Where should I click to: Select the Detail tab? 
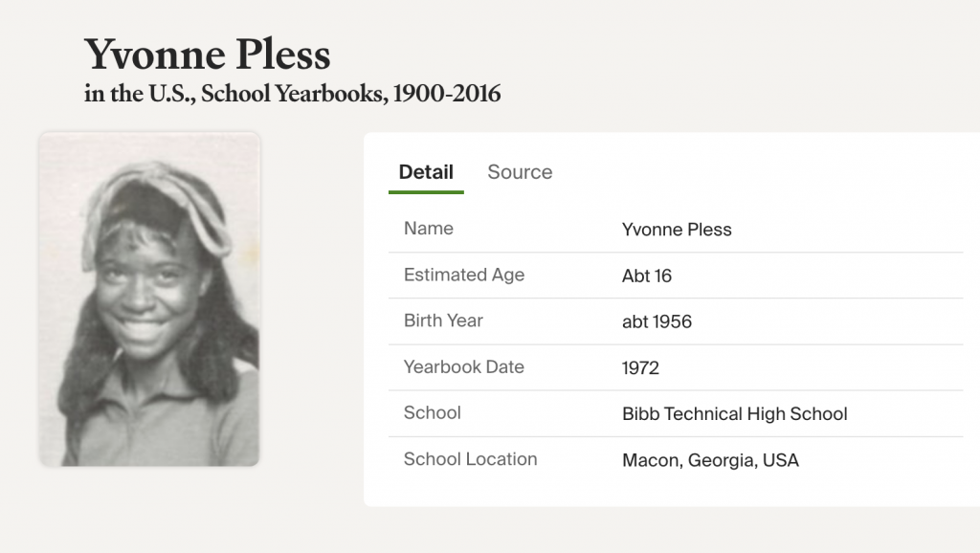[426, 172]
